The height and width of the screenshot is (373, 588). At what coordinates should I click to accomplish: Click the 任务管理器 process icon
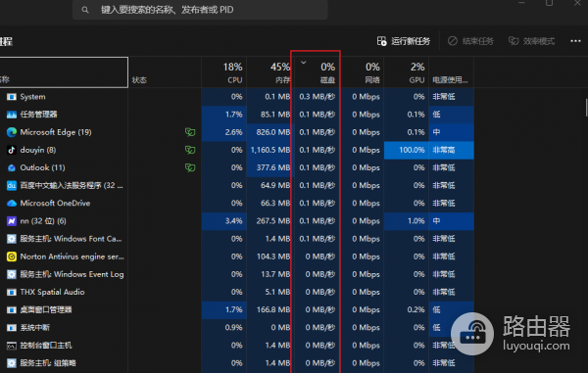coord(12,115)
